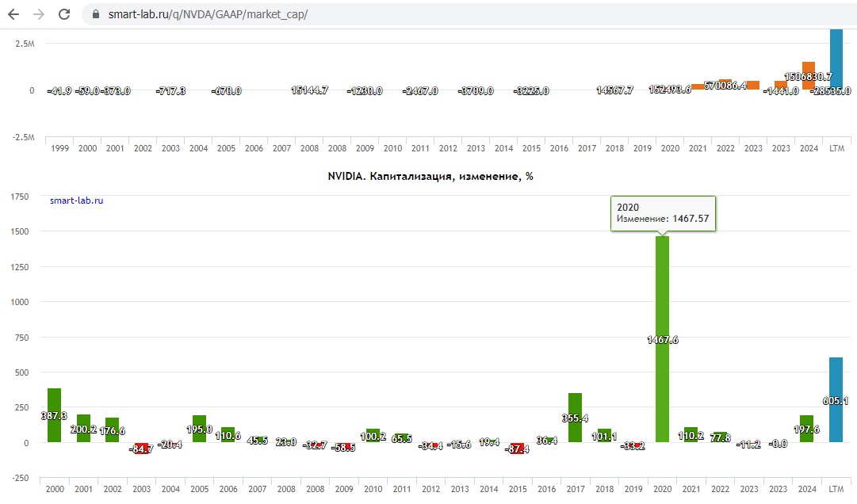
Task: Click the red 2015 bar (-87.4)
Action: [517, 449]
